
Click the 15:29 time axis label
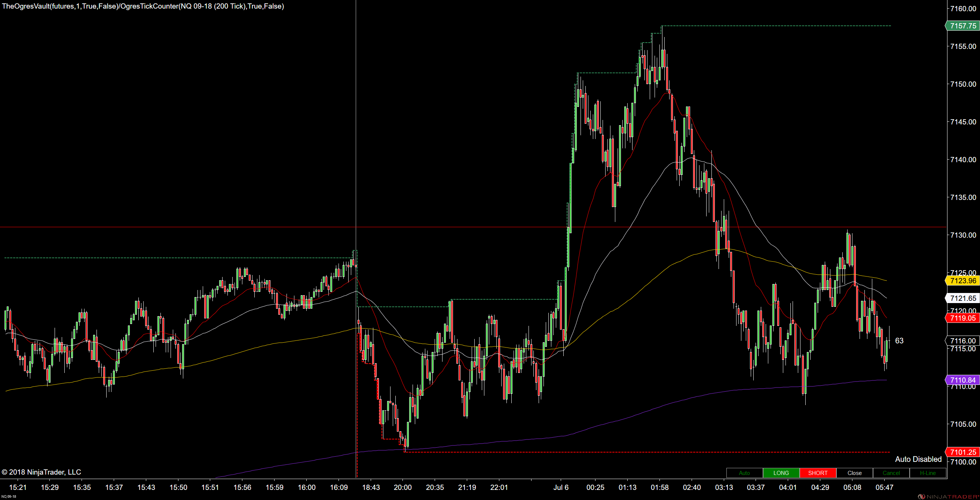(x=50, y=487)
